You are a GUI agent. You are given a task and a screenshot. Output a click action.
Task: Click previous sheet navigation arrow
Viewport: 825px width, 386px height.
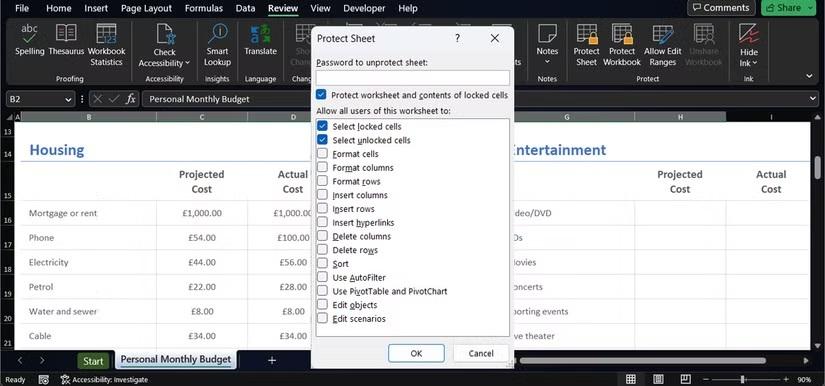pos(20,360)
